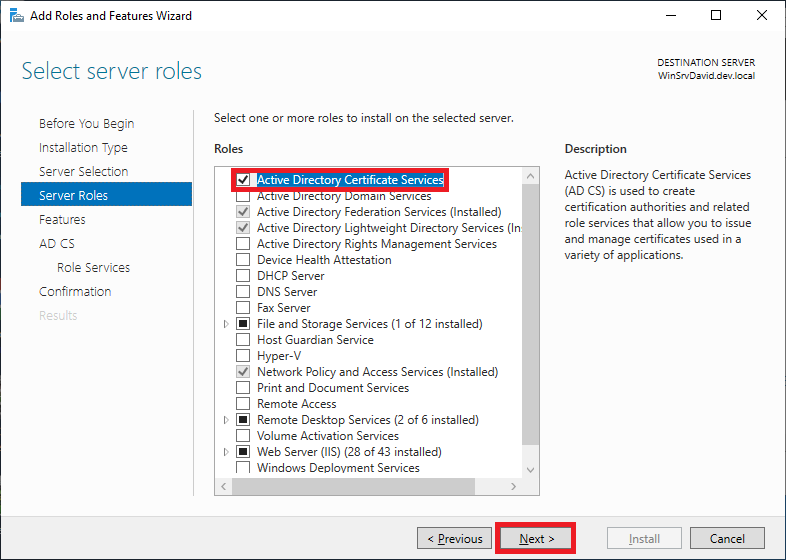This screenshot has width=786, height=560.
Task: Expand the Web Server (IIS) node
Action: click(x=226, y=452)
